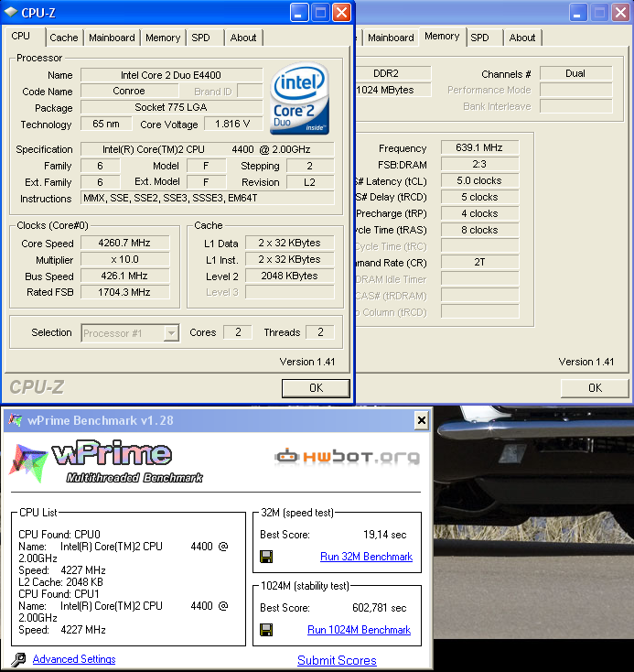Click the processor Name field 'Intel Core 2 Duo E4400'
The width and height of the screenshot is (634, 672).
(171, 75)
